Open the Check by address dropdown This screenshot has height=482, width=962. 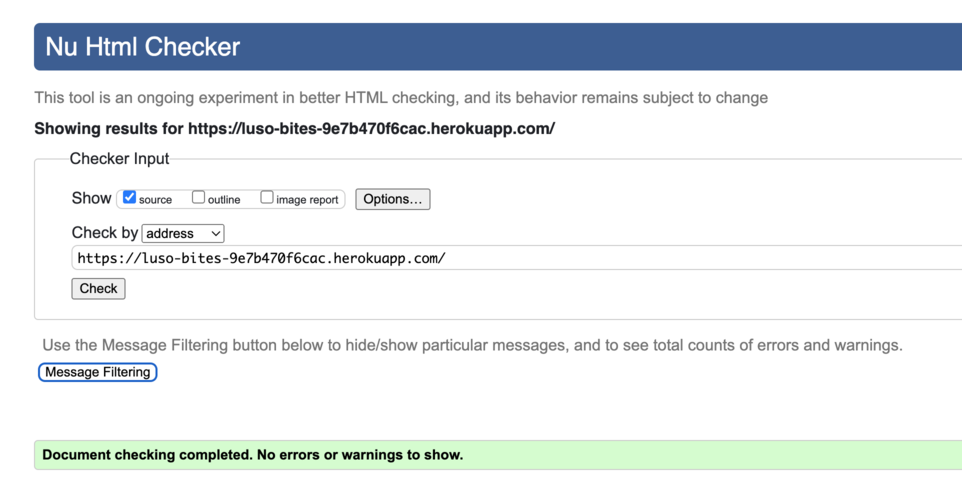[x=183, y=234]
